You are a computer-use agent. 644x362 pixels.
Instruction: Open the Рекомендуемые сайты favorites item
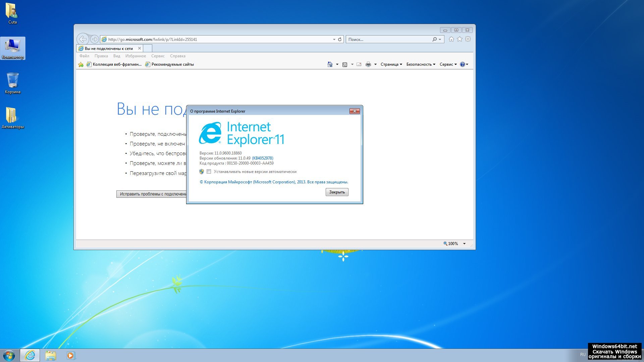pyautogui.click(x=172, y=64)
